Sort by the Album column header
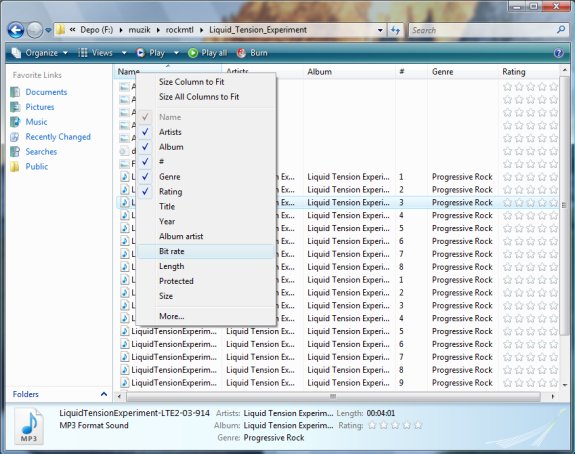This screenshot has width=575, height=454. [349, 72]
